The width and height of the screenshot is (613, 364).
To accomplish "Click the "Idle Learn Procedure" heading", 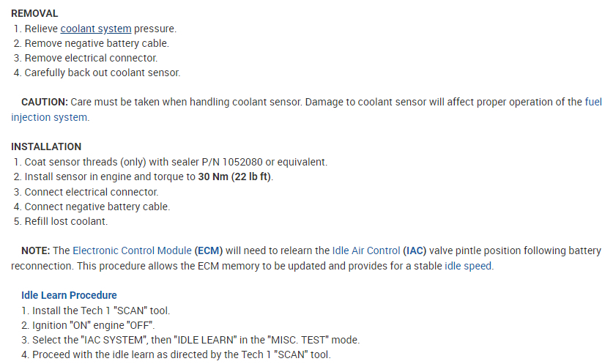I will (69, 295).
